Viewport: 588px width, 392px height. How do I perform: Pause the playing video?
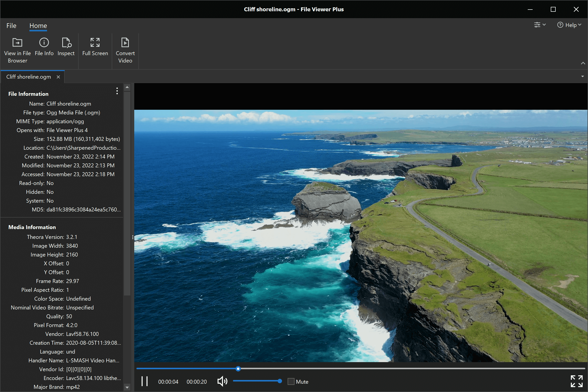pyautogui.click(x=145, y=381)
